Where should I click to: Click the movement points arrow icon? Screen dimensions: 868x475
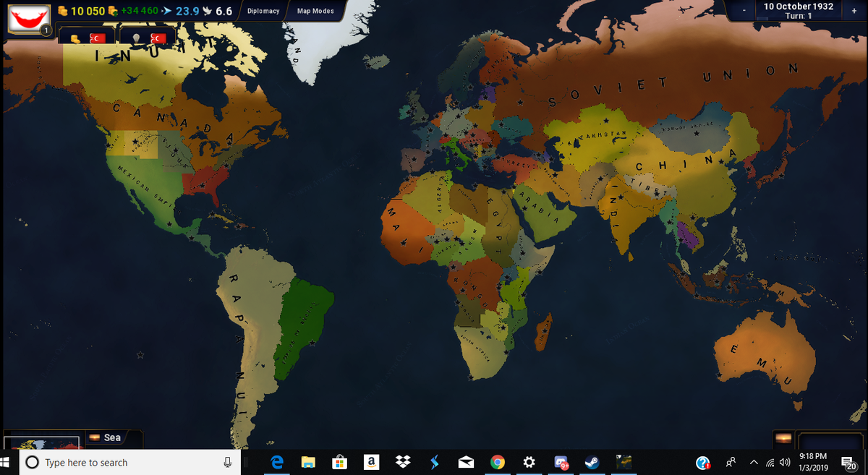tap(166, 12)
